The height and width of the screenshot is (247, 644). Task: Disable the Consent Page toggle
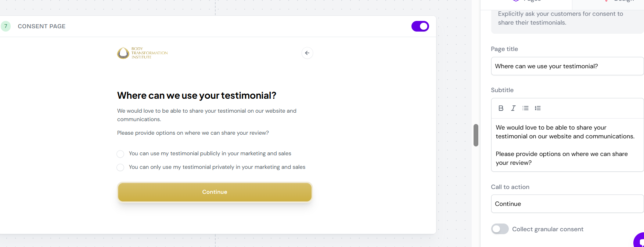[420, 26]
